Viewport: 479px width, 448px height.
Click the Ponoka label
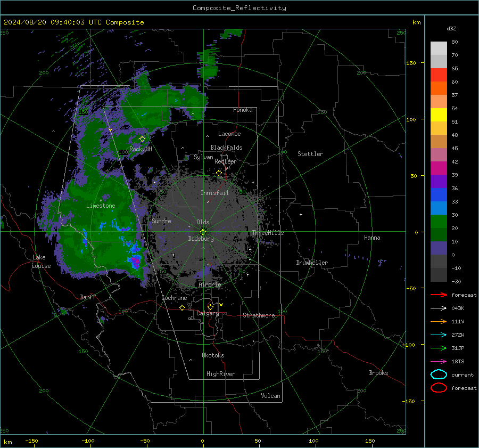pos(243,110)
